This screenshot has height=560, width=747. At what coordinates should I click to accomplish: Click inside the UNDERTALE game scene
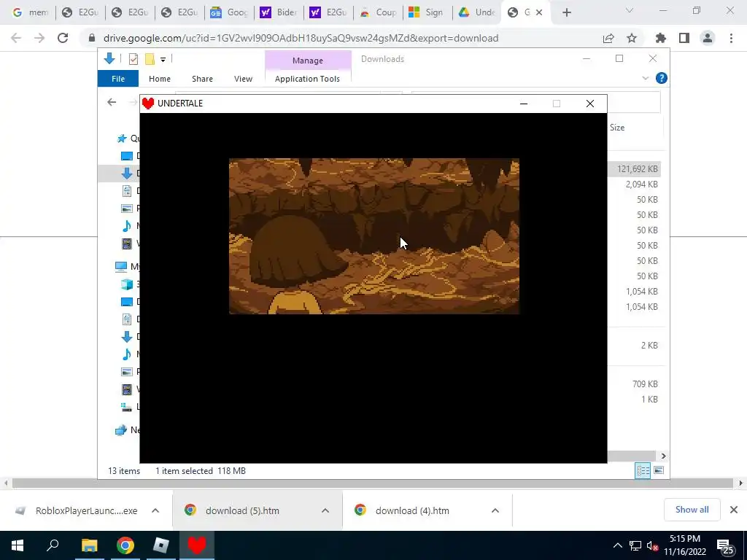(374, 236)
